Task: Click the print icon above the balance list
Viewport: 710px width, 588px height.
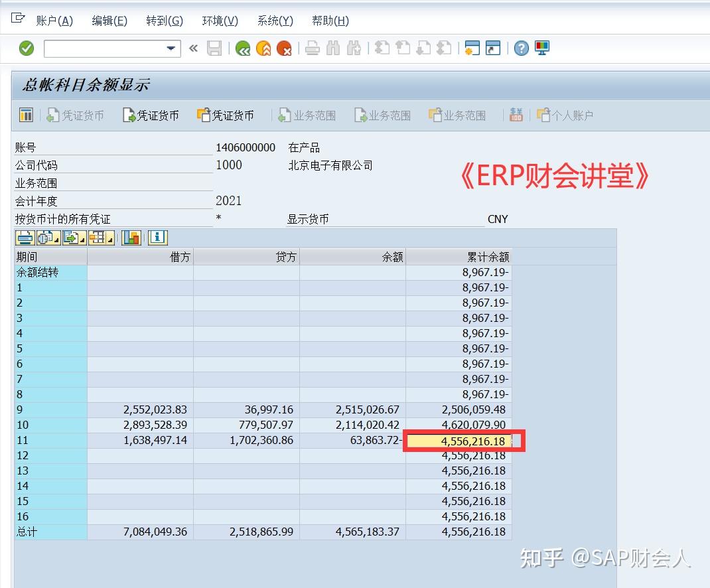Action: pos(25,237)
